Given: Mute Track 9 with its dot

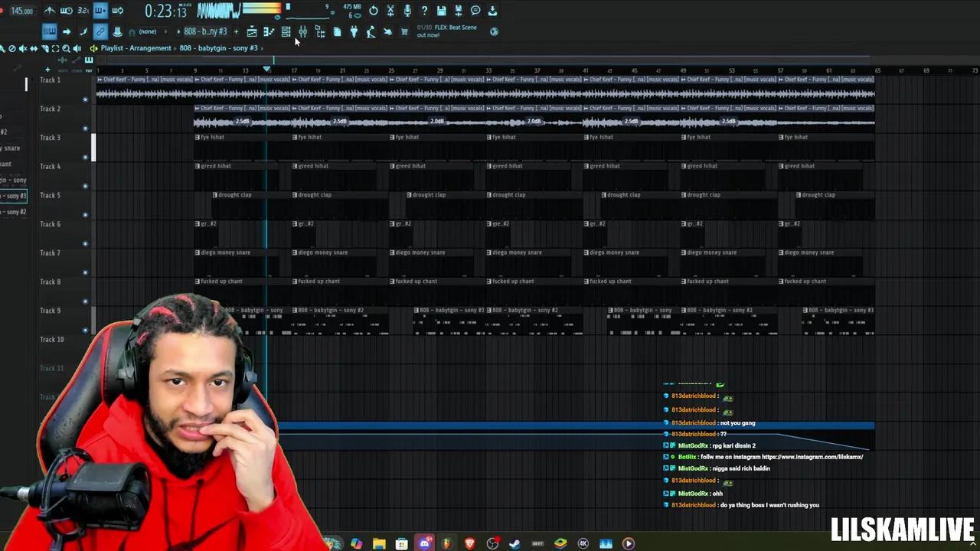Looking at the screenshot, I should click(x=85, y=330).
